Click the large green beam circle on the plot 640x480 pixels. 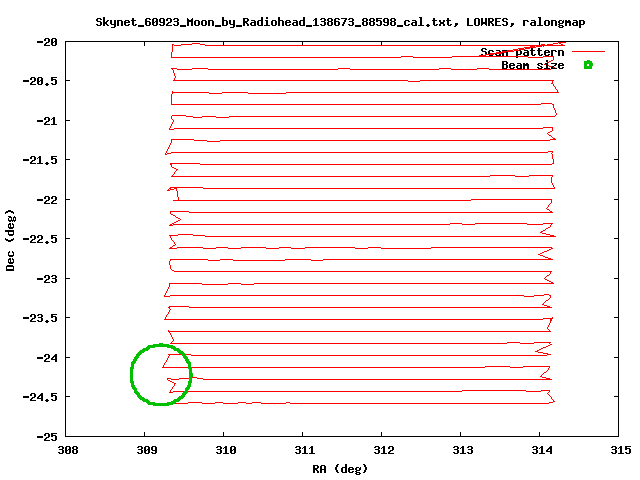[161, 374]
